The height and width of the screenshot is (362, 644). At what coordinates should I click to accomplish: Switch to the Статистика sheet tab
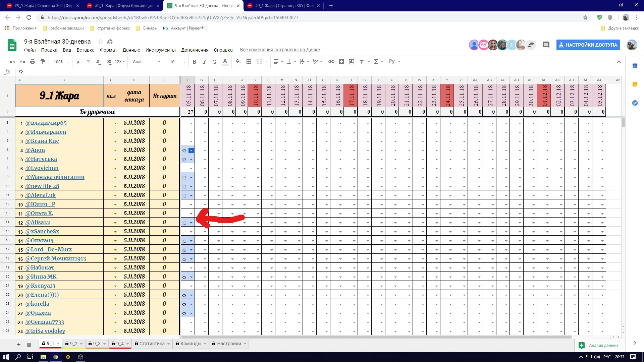[152, 344]
